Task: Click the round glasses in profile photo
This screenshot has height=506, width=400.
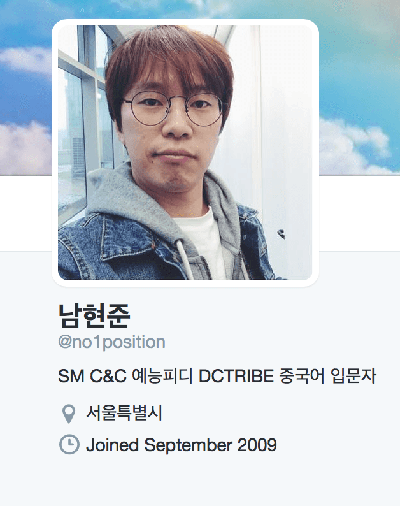Action: point(173,108)
